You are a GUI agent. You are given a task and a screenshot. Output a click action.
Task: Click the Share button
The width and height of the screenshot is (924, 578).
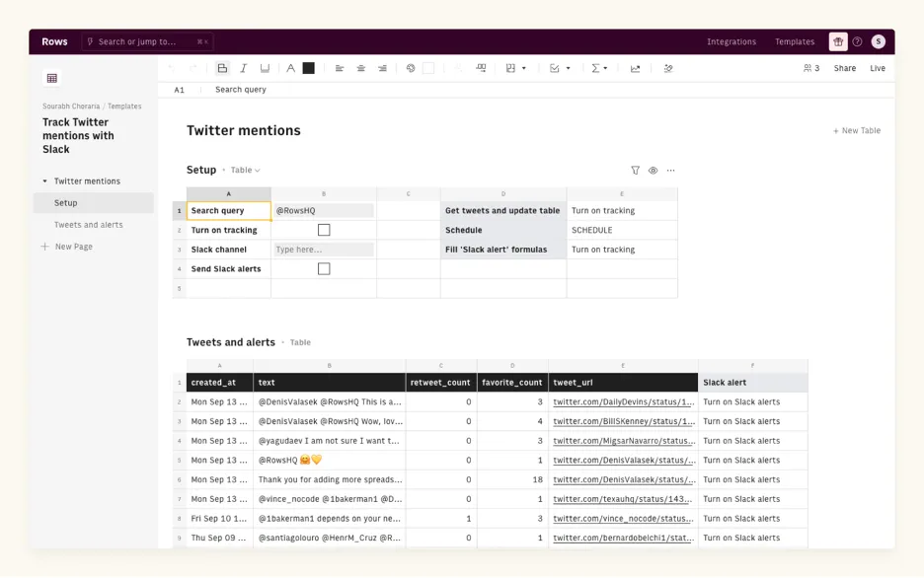coord(844,68)
